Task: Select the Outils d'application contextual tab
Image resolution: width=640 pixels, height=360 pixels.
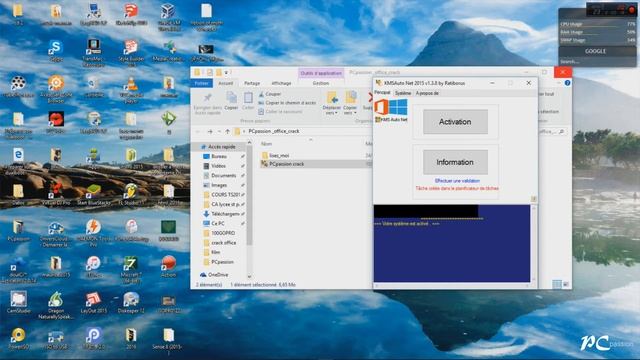Action: tap(321, 73)
